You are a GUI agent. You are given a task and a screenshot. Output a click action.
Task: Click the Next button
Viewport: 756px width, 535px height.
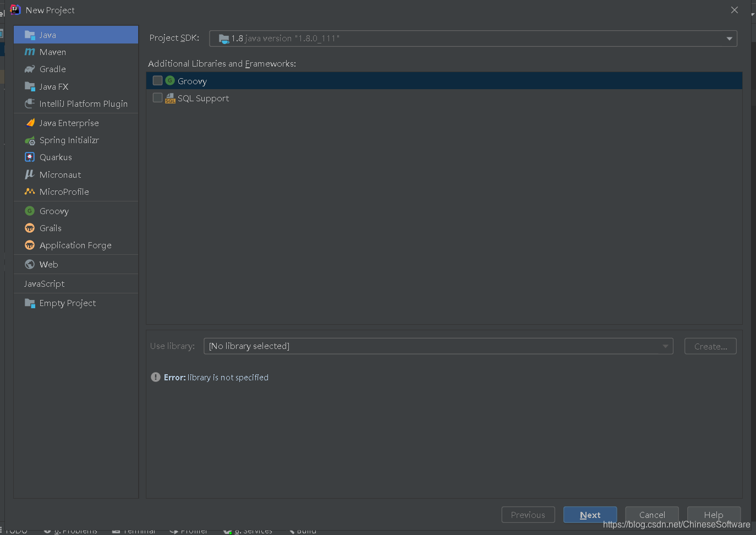click(590, 515)
